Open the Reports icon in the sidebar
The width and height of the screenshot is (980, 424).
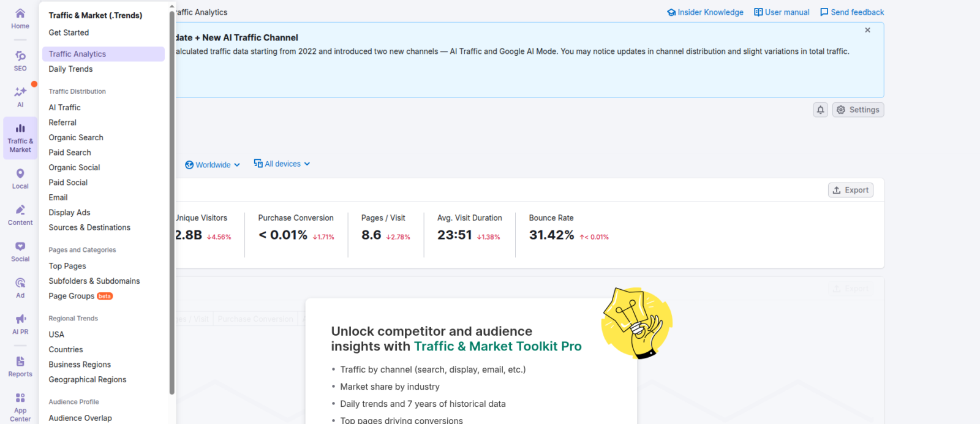20,362
